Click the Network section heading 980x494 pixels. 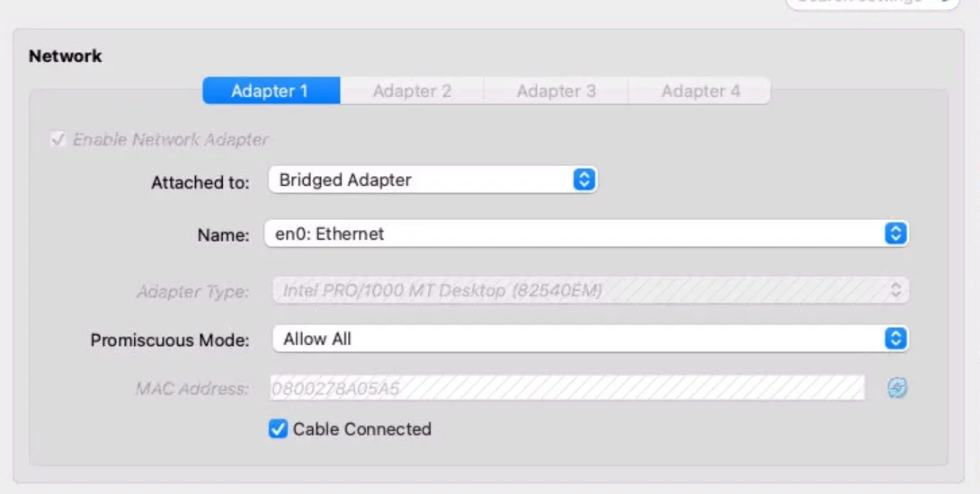(x=66, y=56)
